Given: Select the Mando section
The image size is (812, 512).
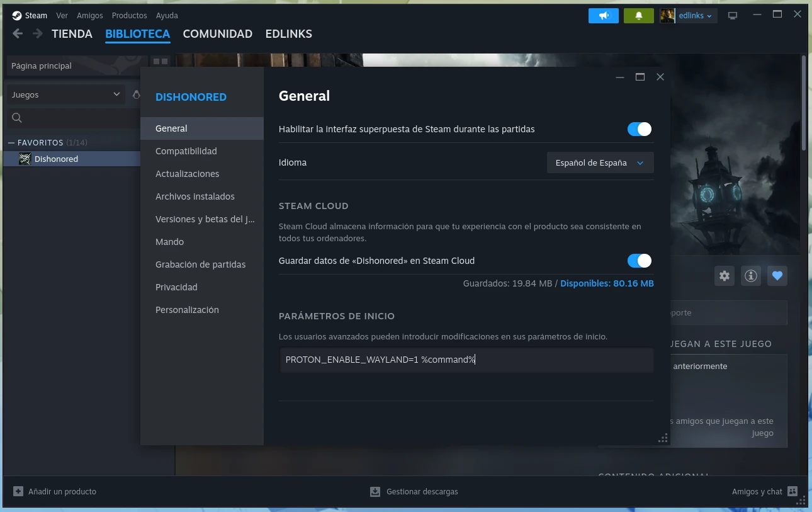Looking at the screenshot, I should click(202, 242).
